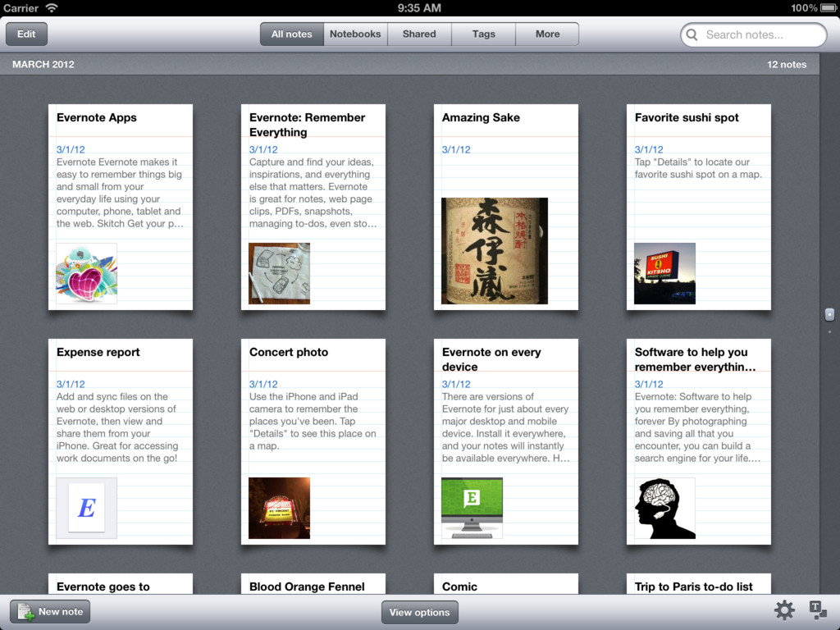
Task: Click the vertical scrollbar handle
Action: coord(829,314)
